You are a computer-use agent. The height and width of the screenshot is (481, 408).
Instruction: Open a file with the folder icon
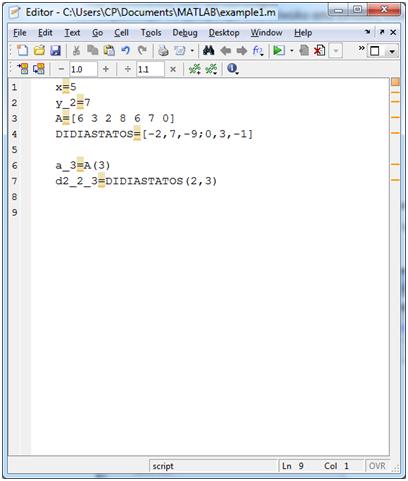point(39,51)
